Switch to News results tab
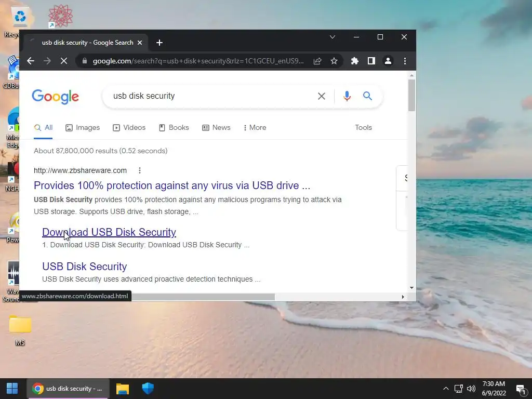The height and width of the screenshot is (399, 532). [x=216, y=128]
